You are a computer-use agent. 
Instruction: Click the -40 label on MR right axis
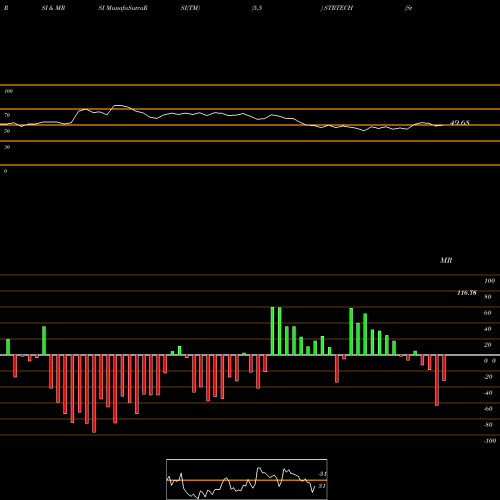coord(488,393)
